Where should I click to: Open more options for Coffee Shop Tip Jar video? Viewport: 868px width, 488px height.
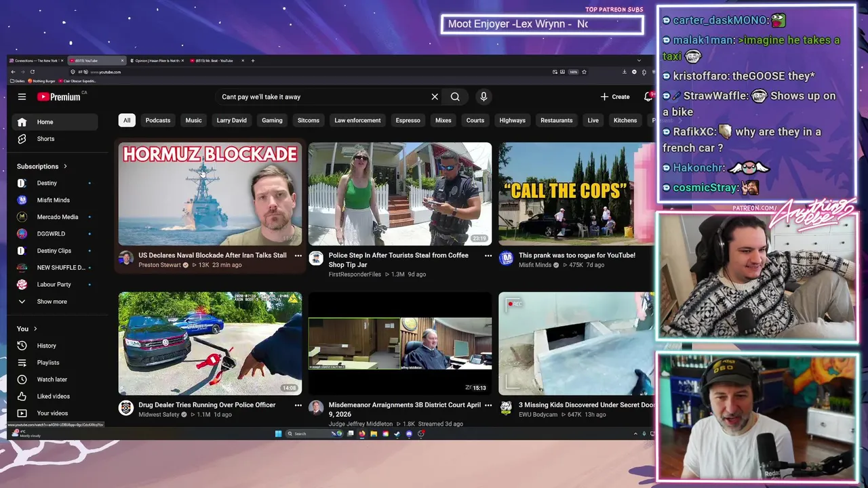(x=488, y=256)
